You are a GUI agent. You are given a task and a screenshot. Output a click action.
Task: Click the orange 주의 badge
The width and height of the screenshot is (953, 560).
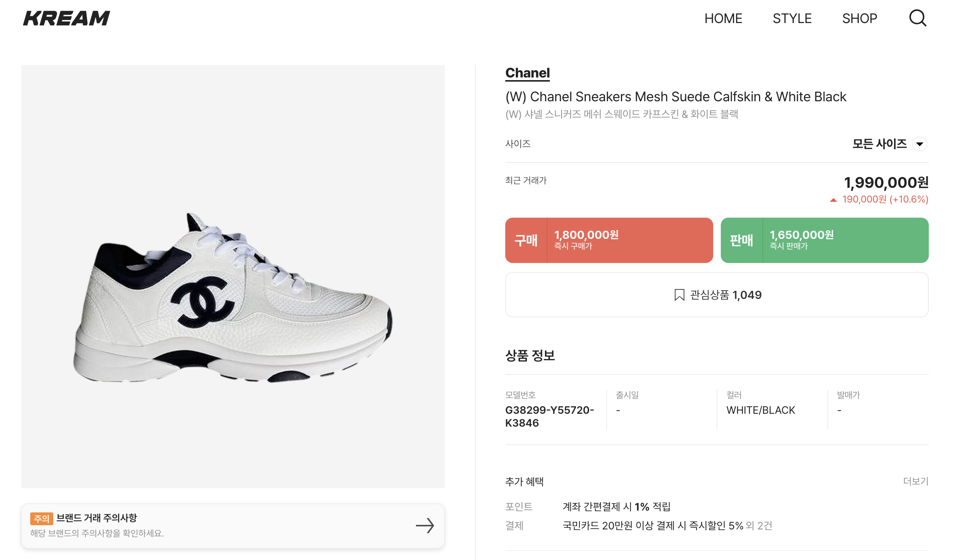point(42,518)
